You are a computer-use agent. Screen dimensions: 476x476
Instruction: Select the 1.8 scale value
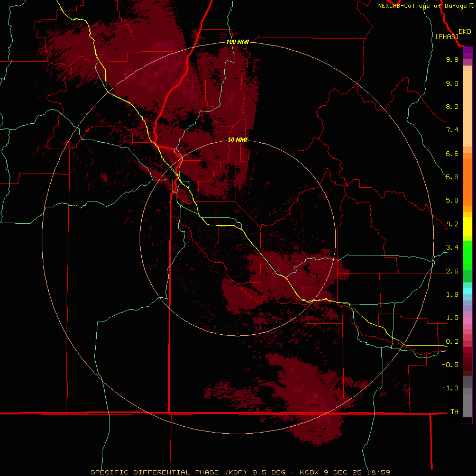point(452,295)
